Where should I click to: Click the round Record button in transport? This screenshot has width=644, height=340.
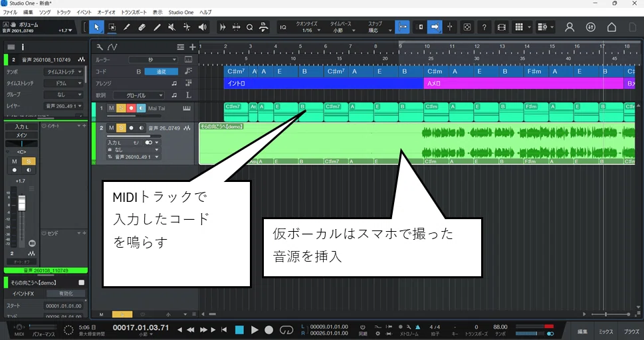269,330
